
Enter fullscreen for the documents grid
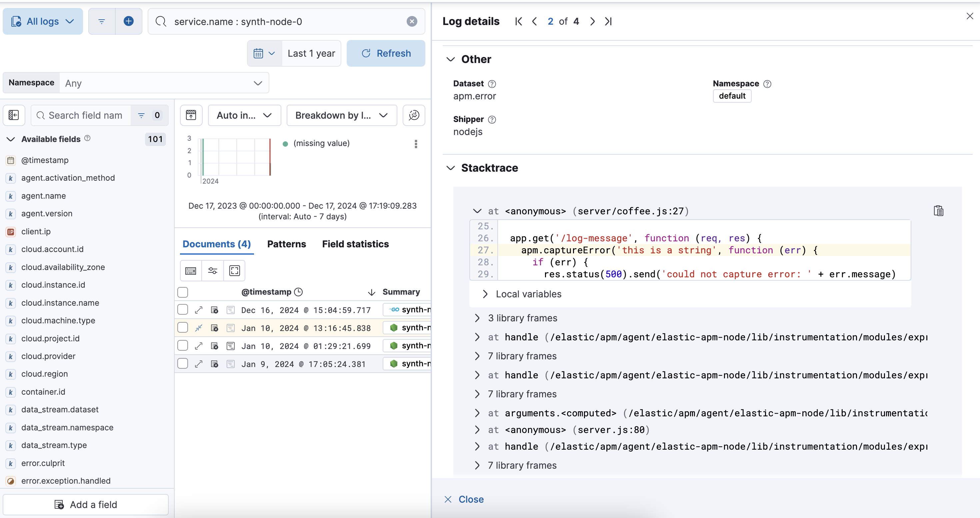click(235, 271)
